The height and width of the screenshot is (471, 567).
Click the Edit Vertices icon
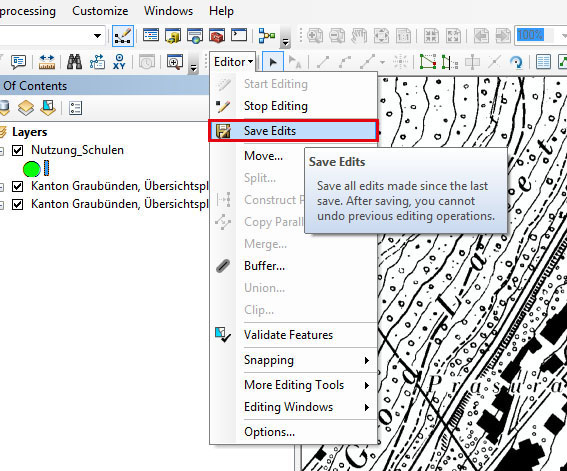pyautogui.click(x=427, y=62)
